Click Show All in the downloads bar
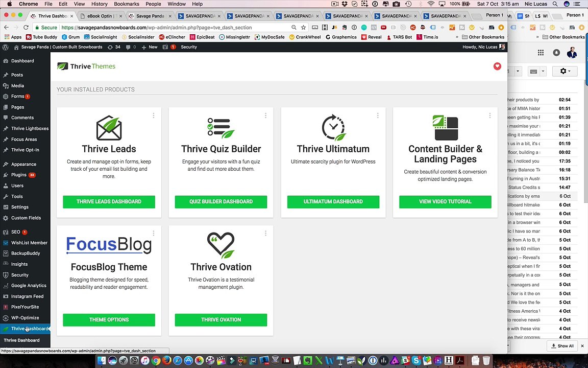This screenshot has width=588, height=368. coord(562,346)
